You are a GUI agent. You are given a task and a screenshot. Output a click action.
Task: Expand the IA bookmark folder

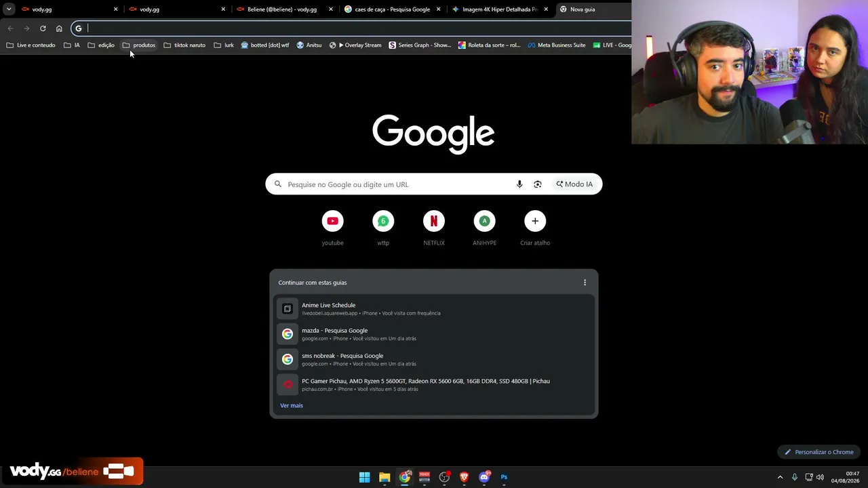click(x=72, y=45)
